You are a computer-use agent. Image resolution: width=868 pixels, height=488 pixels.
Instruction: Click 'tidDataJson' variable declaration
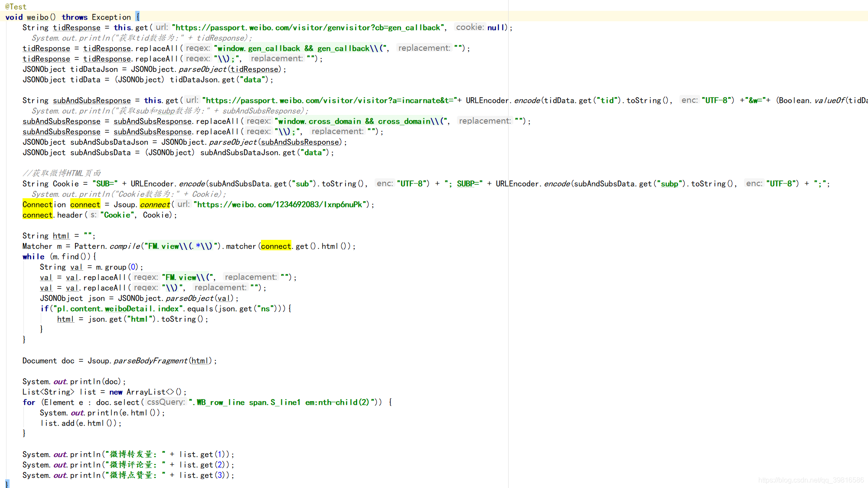[94, 69]
